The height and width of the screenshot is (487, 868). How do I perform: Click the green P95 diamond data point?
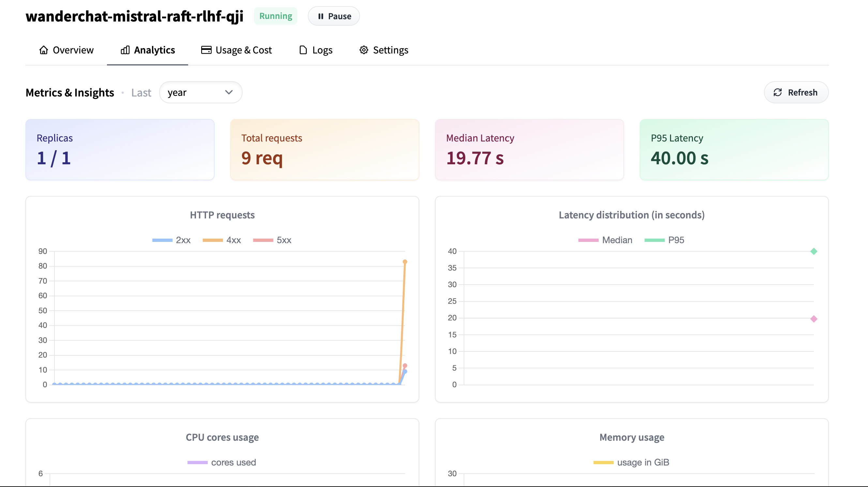tap(814, 251)
